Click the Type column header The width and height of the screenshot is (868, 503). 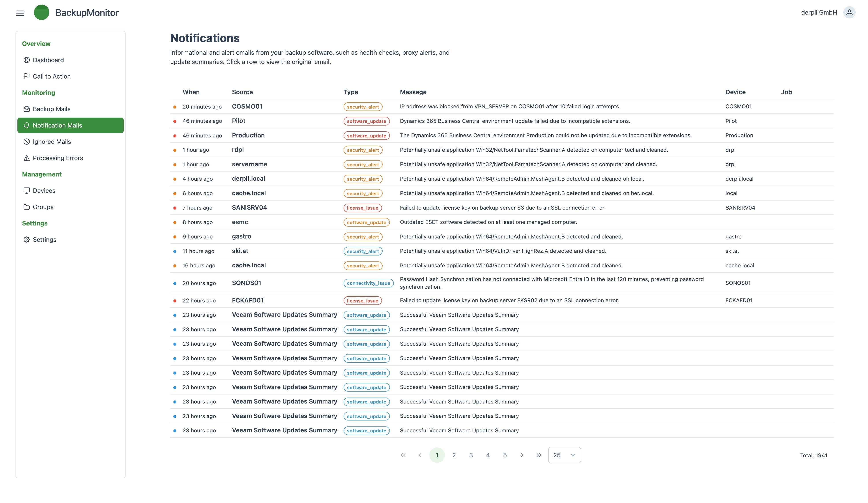[351, 92]
